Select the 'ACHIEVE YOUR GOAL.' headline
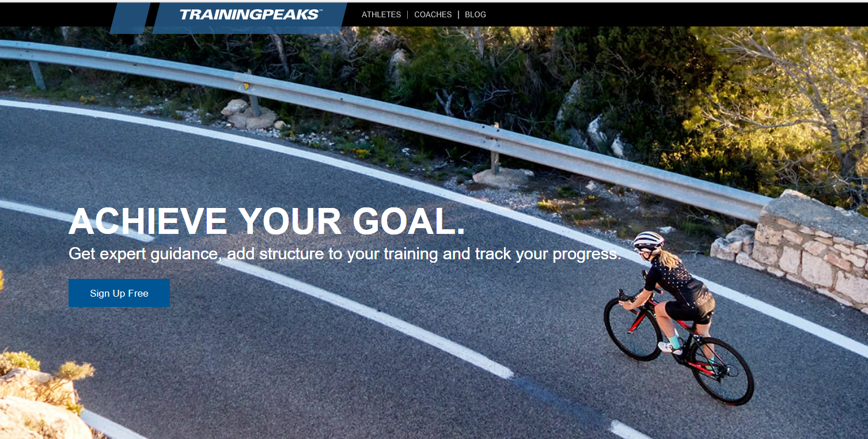868x439 pixels. (267, 221)
